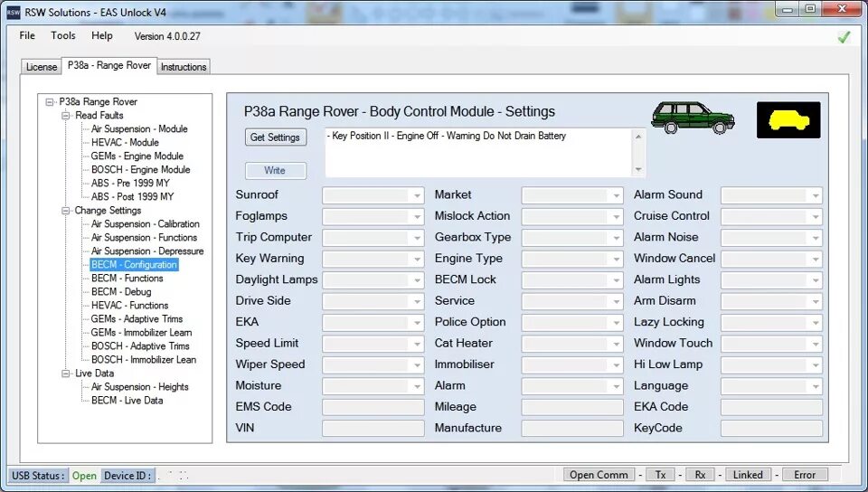Click the EKA Code input field

coord(771,407)
